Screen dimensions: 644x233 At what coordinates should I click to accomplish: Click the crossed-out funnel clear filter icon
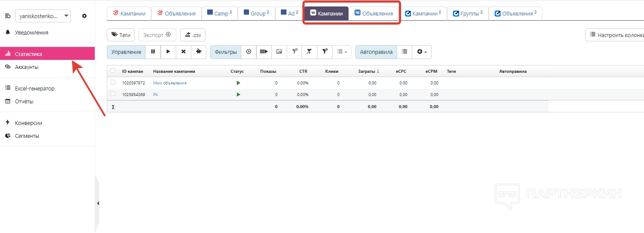(309, 52)
